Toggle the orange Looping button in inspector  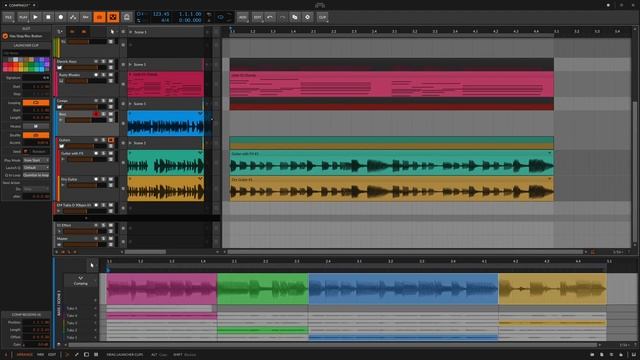coord(36,102)
